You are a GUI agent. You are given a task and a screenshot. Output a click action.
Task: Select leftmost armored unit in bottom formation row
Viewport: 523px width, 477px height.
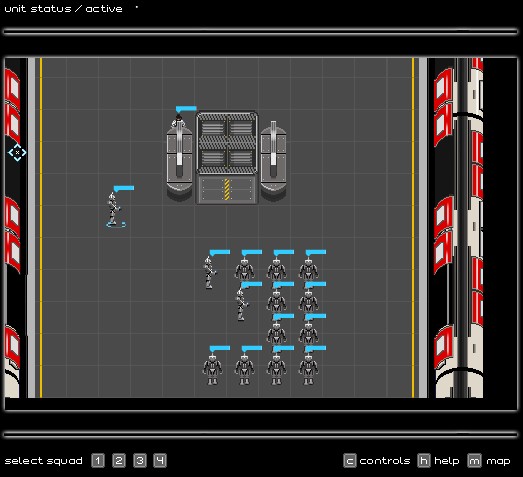pyautogui.click(x=212, y=370)
